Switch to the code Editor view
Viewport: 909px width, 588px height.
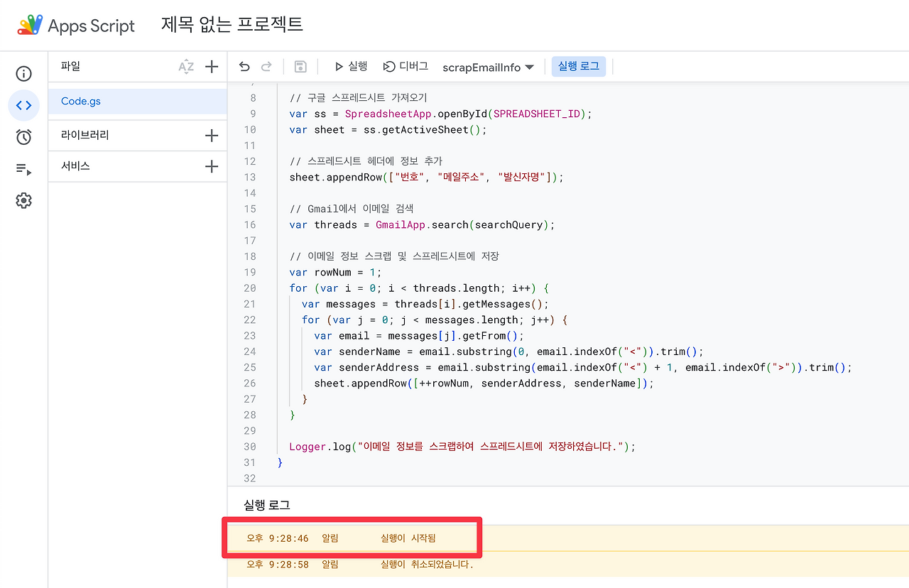tap(23, 105)
